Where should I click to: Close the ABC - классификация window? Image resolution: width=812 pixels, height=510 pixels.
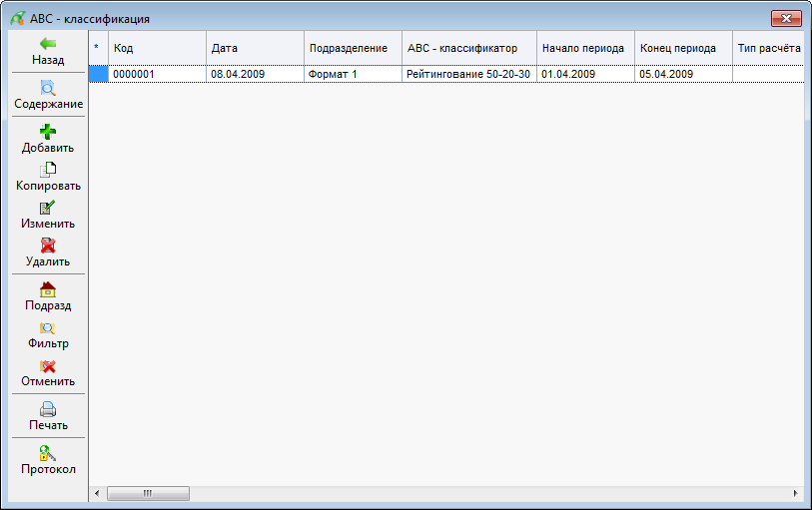pyautogui.click(x=786, y=19)
